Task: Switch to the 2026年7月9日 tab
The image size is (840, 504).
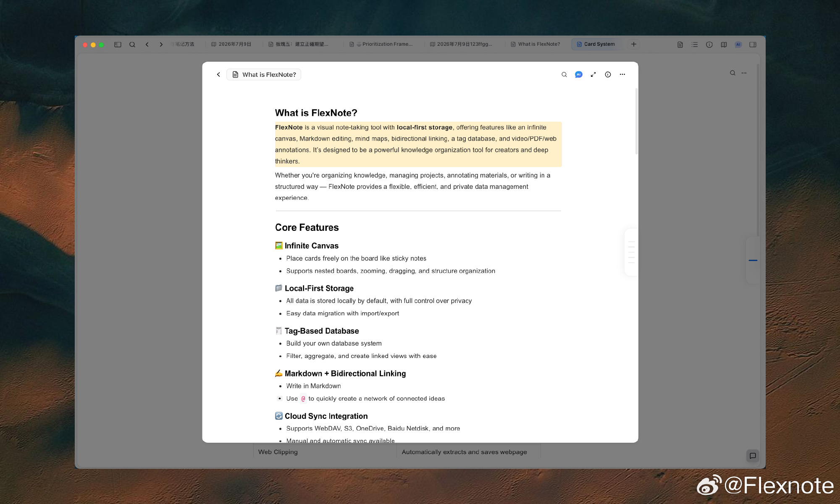Action: coord(231,44)
